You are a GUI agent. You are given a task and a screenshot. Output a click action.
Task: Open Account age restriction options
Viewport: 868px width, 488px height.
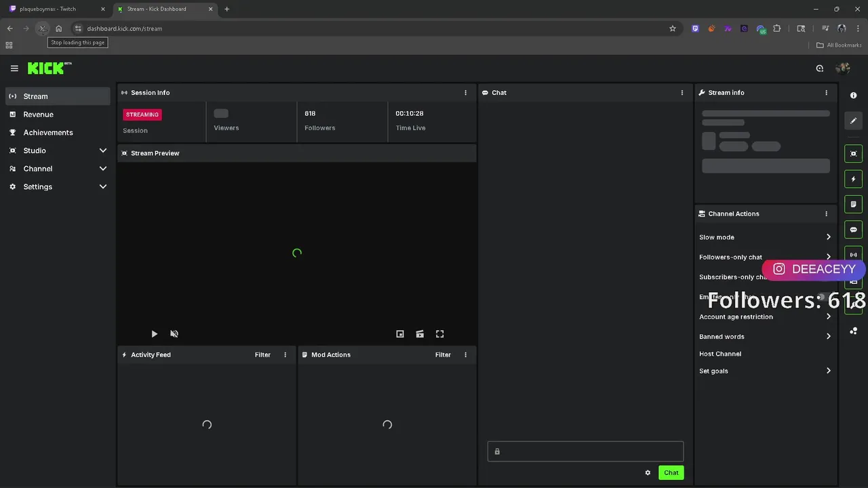coord(766,317)
